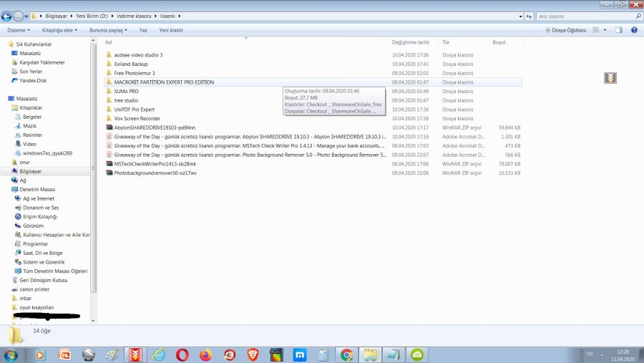Viewport: 644px width, 363px height.
Task: Launch Brave browser from the taskbar
Action: pyautogui.click(x=253, y=354)
